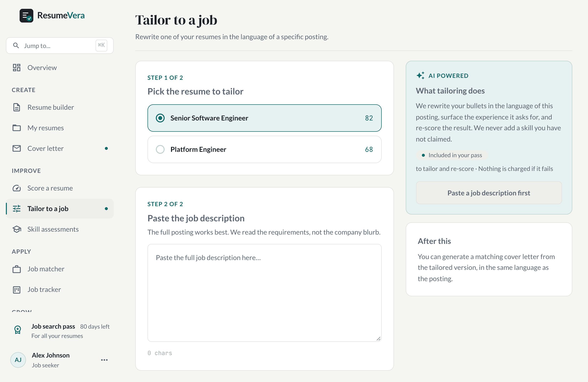Open Skill assessments
Image resolution: width=588 pixels, height=382 pixels.
pyautogui.click(x=60, y=229)
